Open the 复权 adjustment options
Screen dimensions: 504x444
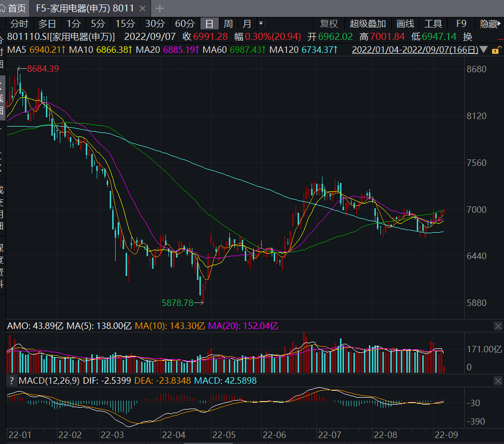pos(329,23)
